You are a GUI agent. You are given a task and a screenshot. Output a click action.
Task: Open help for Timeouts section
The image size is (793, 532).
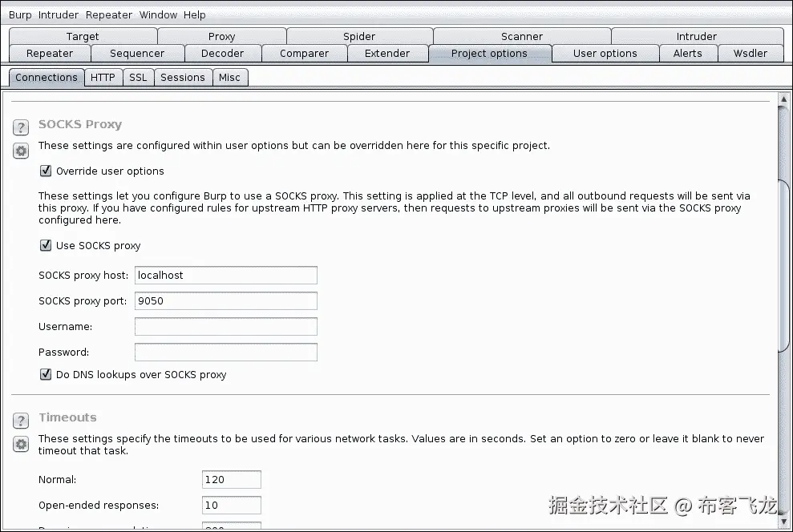21,421
